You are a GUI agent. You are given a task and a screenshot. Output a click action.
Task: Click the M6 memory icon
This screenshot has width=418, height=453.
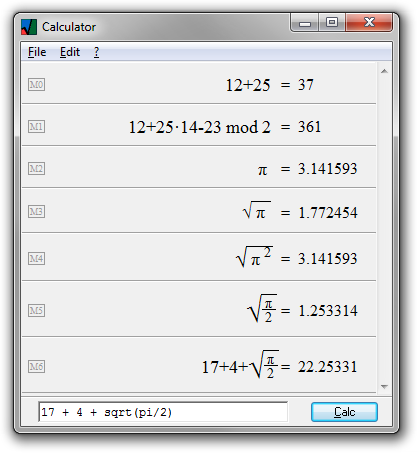click(x=36, y=367)
